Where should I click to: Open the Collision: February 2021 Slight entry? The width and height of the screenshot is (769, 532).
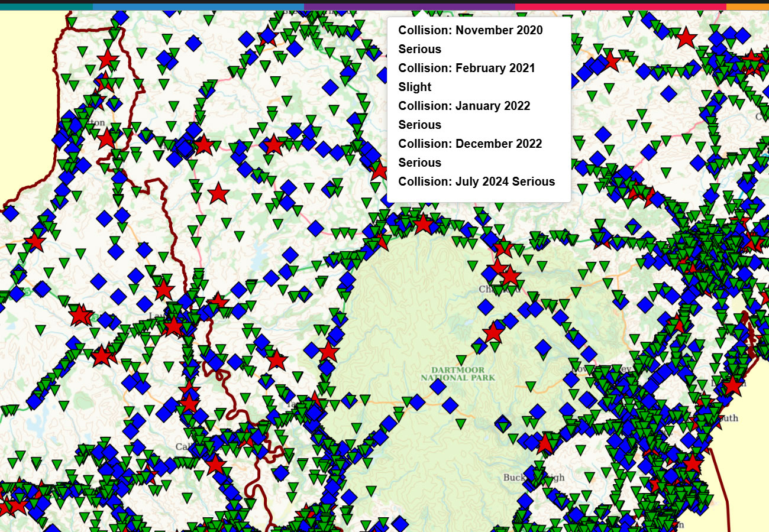click(467, 77)
